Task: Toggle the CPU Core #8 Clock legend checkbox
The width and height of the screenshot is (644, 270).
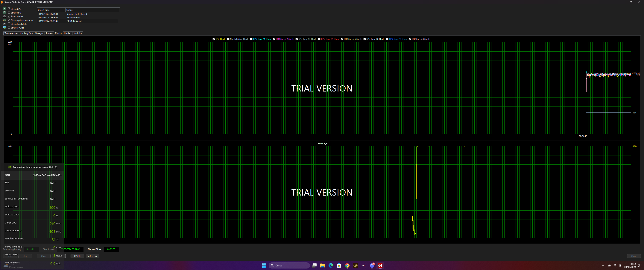Action: click(x=410, y=39)
